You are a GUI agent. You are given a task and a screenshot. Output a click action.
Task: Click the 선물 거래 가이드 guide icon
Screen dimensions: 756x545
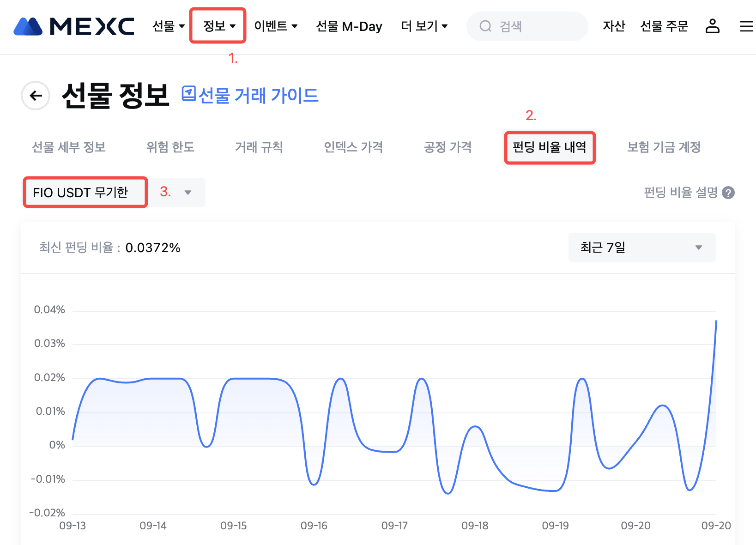pos(188,94)
